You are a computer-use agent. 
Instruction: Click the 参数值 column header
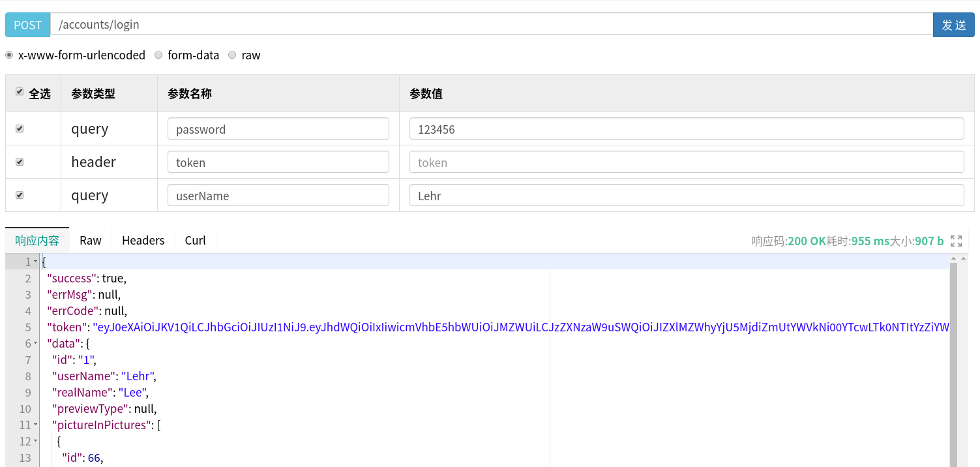426,93
